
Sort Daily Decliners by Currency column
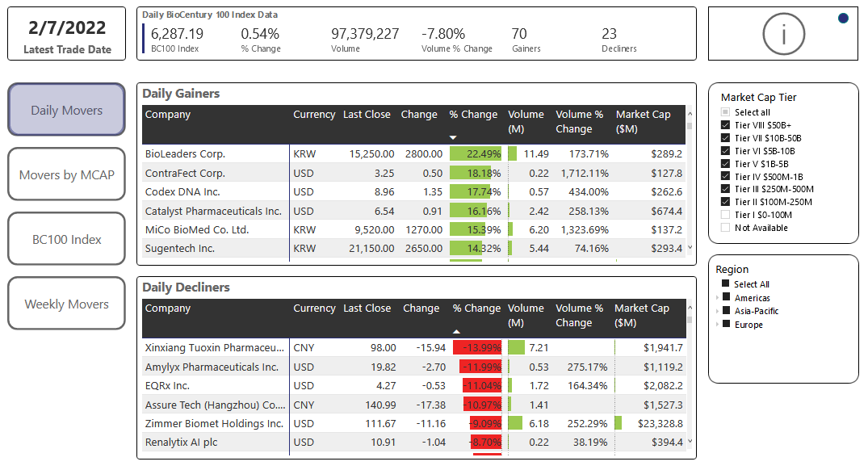click(314, 308)
